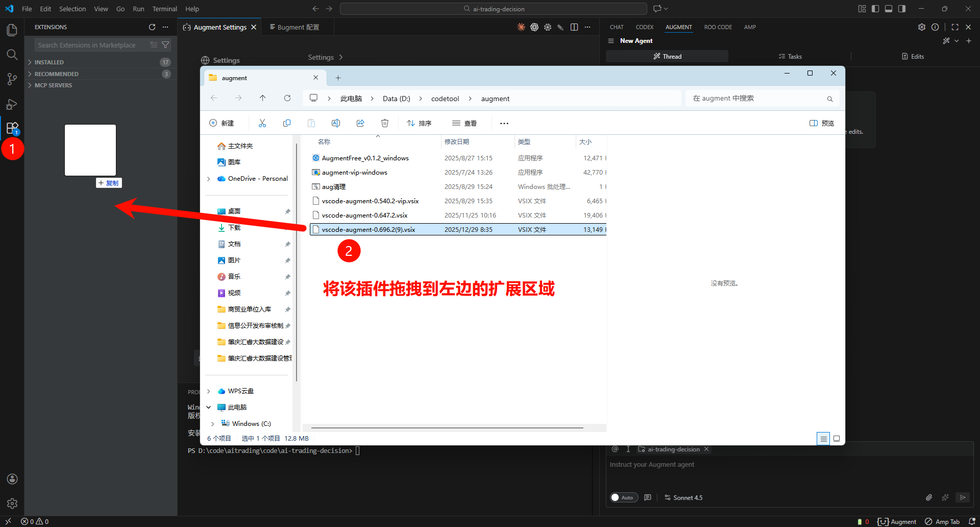980x527 pixels.
Task: Click the delete trash icon in File Explorer
Action: [385, 123]
